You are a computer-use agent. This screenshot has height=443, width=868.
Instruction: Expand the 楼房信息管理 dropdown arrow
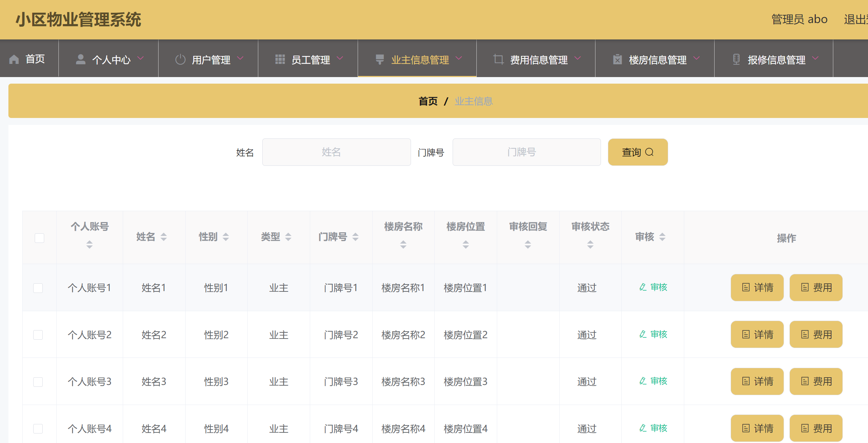(x=697, y=58)
